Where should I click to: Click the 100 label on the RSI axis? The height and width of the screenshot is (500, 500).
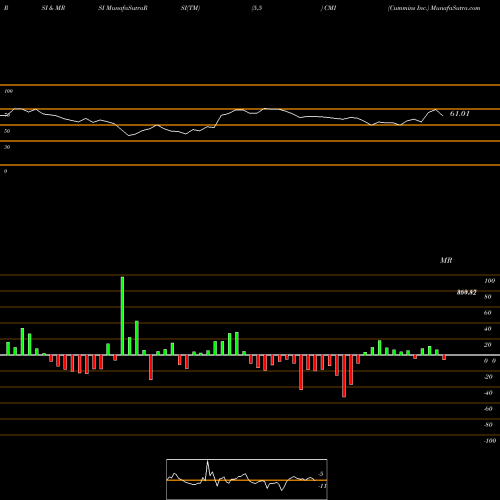point(8,91)
